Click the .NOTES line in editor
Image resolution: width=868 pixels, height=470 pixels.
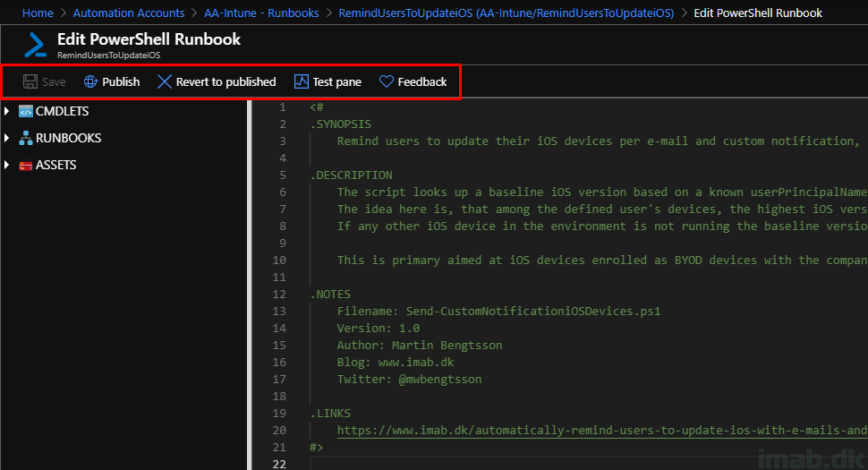(330, 294)
